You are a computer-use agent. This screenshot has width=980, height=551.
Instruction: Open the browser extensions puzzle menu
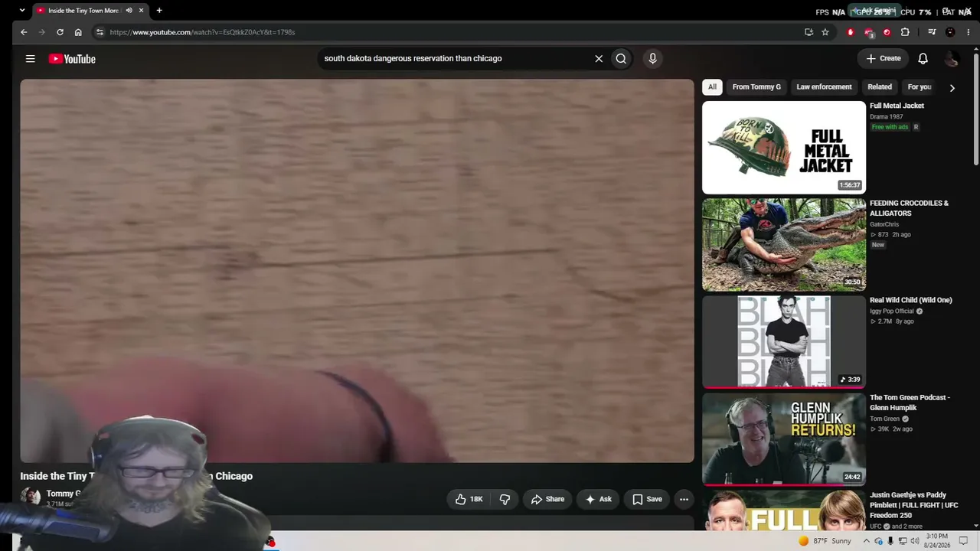(x=905, y=32)
